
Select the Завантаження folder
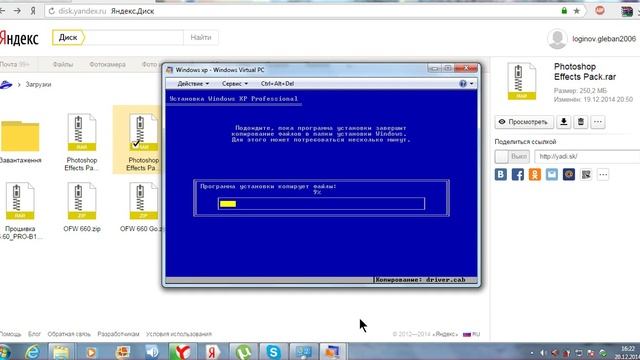(20, 141)
